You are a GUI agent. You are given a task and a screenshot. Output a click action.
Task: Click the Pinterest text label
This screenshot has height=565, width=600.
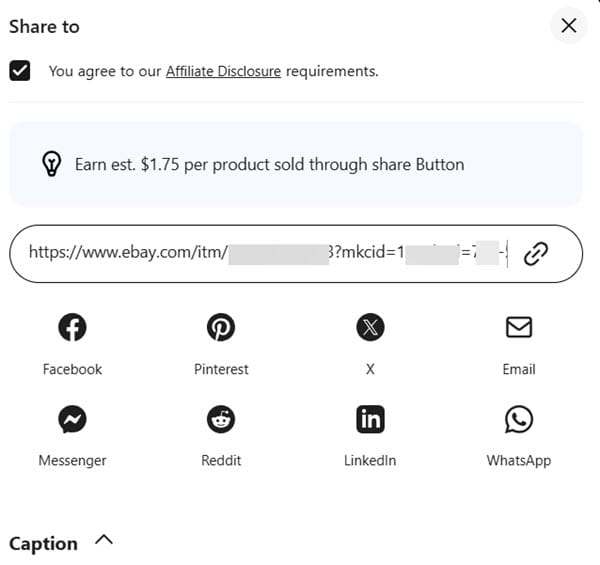221,369
